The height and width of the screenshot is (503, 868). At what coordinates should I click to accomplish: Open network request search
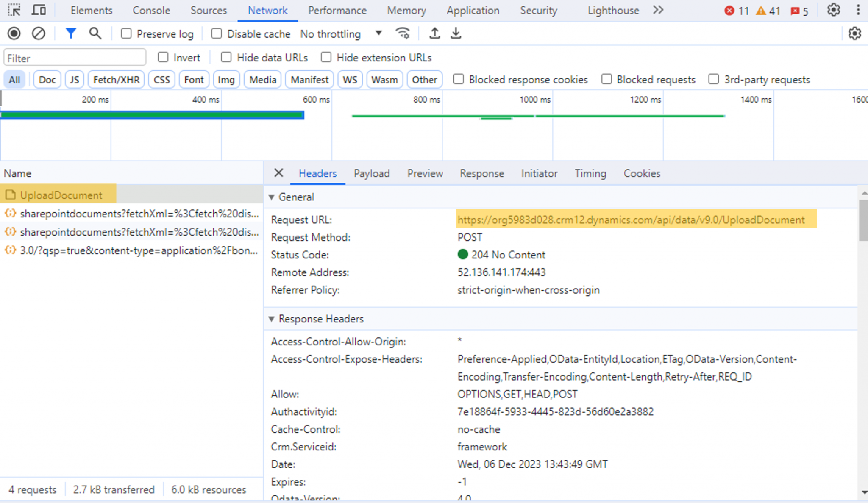(x=95, y=33)
